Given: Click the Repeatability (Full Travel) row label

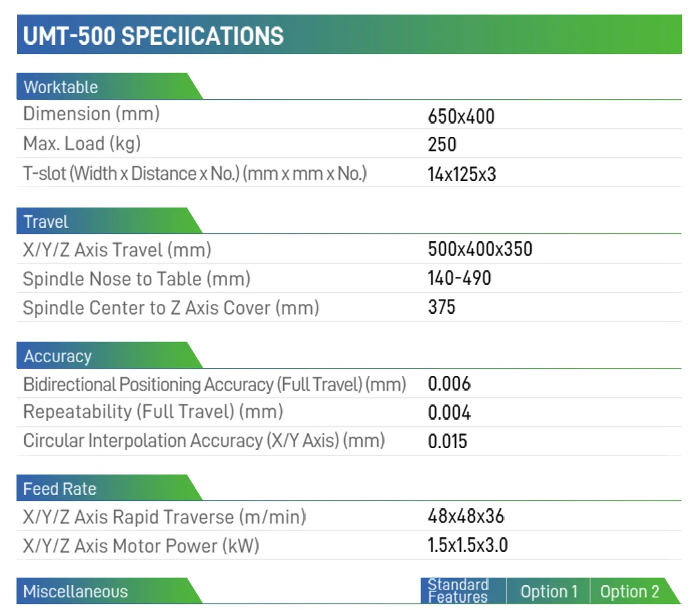Looking at the screenshot, I should tap(153, 412).
